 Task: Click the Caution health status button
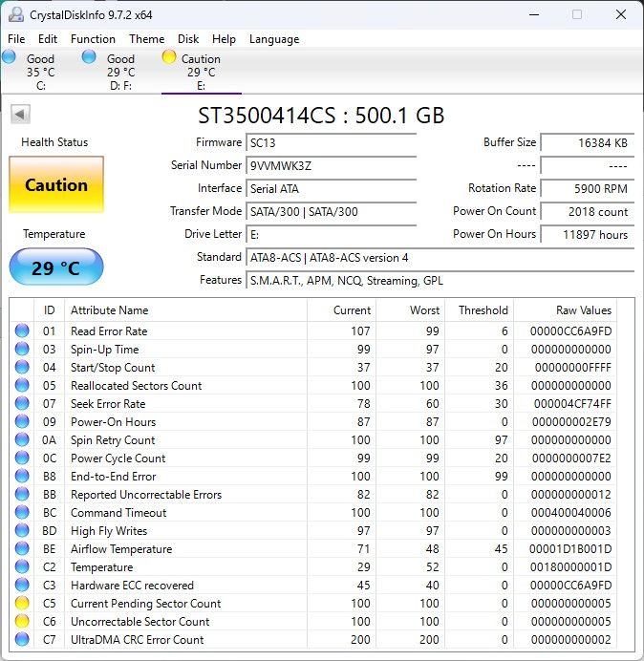[x=56, y=184]
